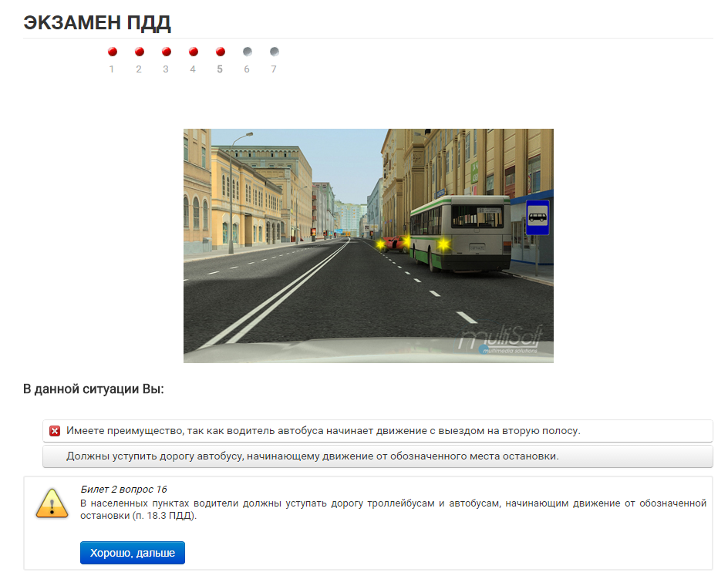Go to unanswered question 6 gray dot

tap(247, 52)
